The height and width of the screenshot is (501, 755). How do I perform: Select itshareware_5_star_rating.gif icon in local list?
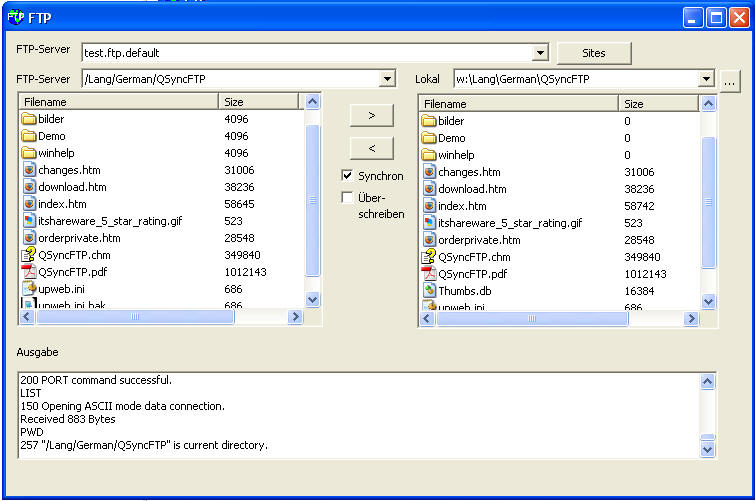pos(429,223)
